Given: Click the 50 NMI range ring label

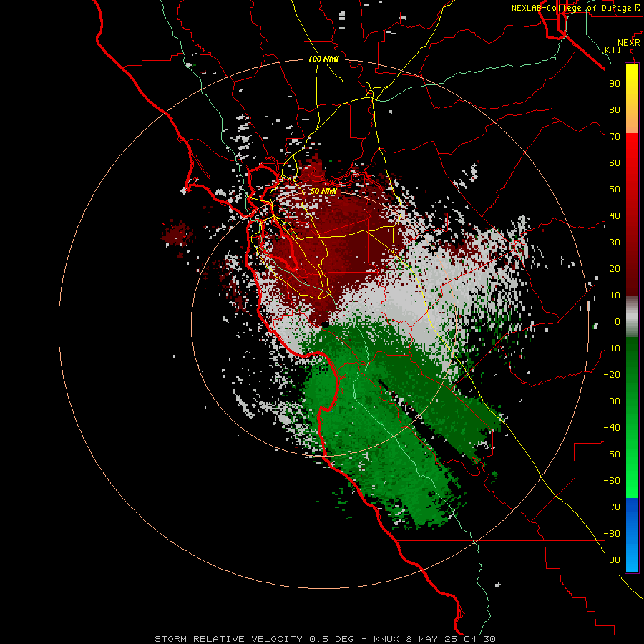Looking at the screenshot, I should coord(323,191).
